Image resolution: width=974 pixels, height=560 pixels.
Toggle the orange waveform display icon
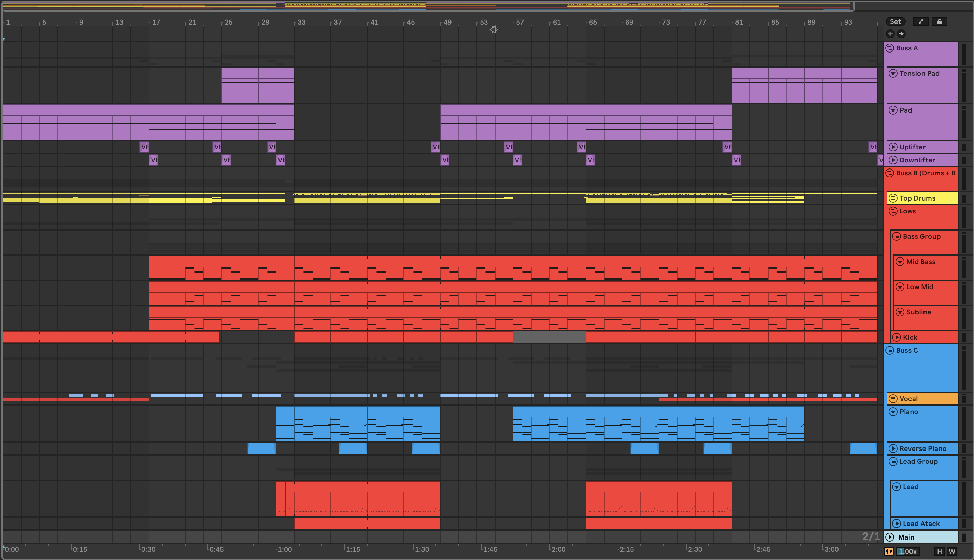tap(889, 551)
